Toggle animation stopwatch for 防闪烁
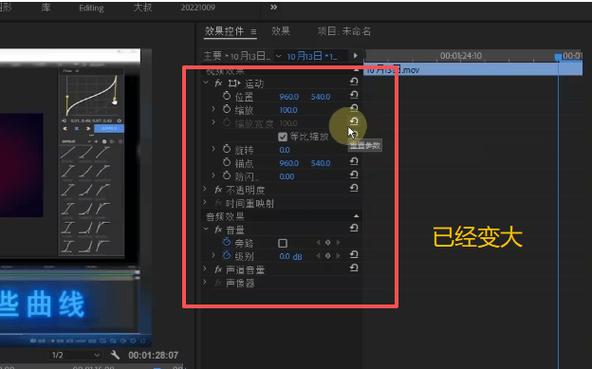Viewport: 592px width, 369px height. (x=227, y=176)
